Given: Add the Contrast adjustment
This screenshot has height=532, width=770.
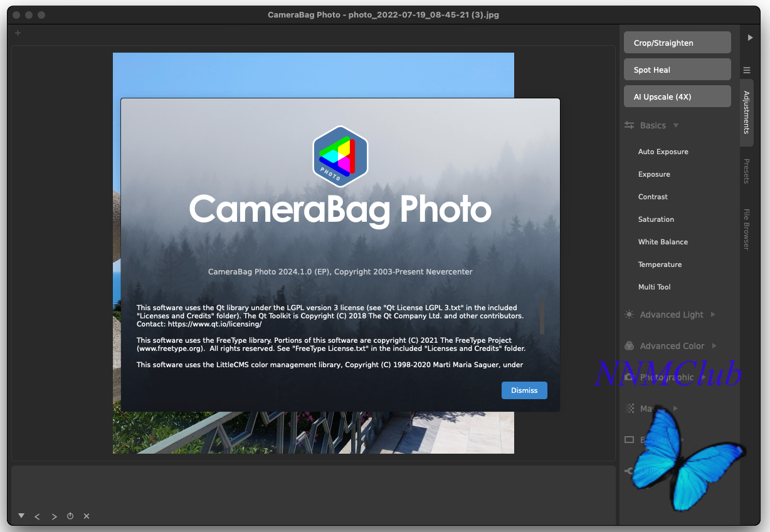Looking at the screenshot, I should (653, 197).
